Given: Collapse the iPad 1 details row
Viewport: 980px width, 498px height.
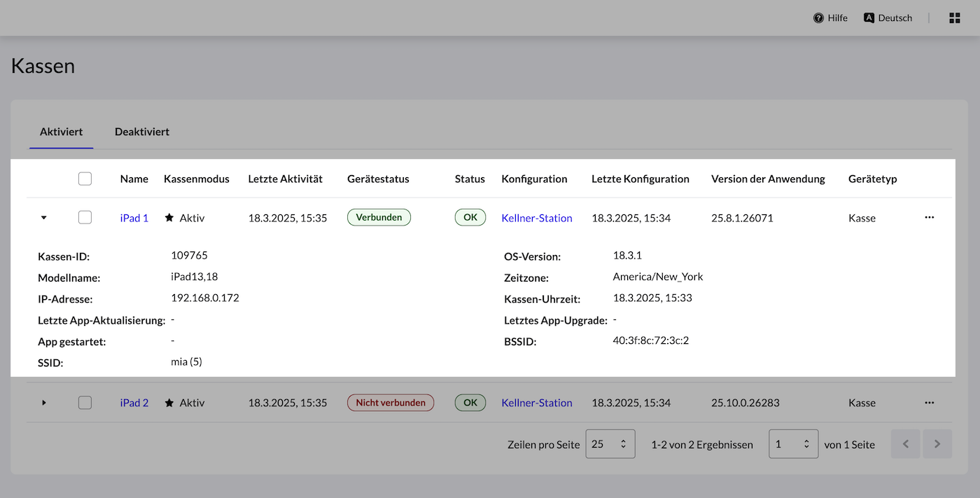Looking at the screenshot, I should click(x=44, y=218).
